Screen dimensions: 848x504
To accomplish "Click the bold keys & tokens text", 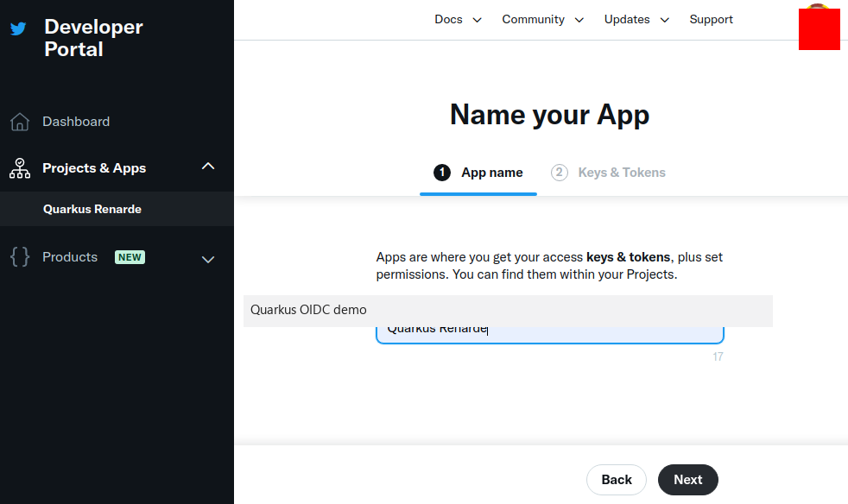I will point(628,257).
